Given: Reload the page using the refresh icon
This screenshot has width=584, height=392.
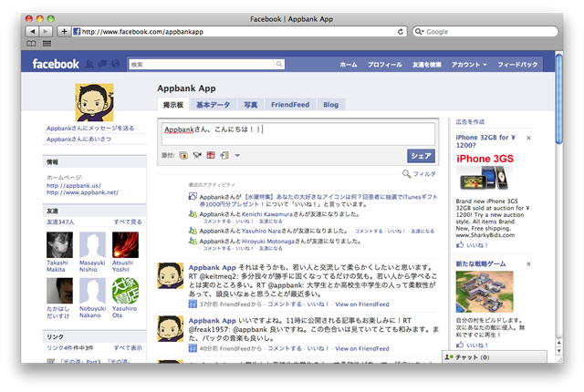Looking at the screenshot, I should pyautogui.click(x=401, y=32).
